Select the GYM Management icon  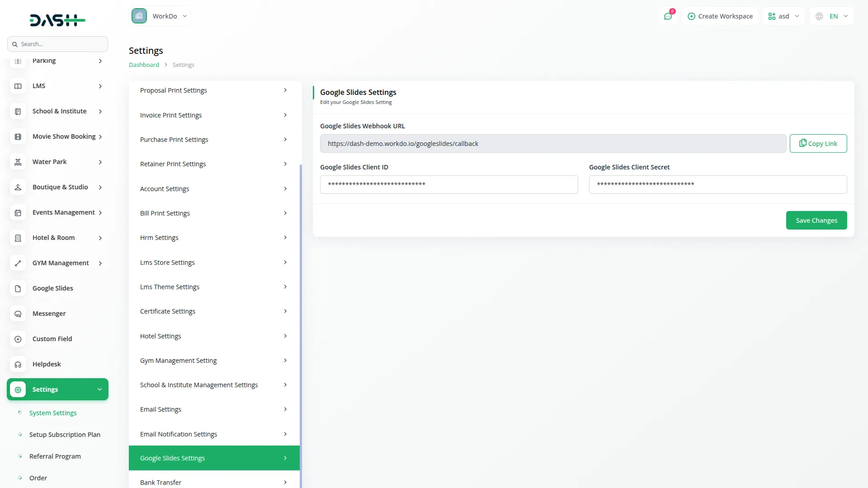tap(18, 263)
